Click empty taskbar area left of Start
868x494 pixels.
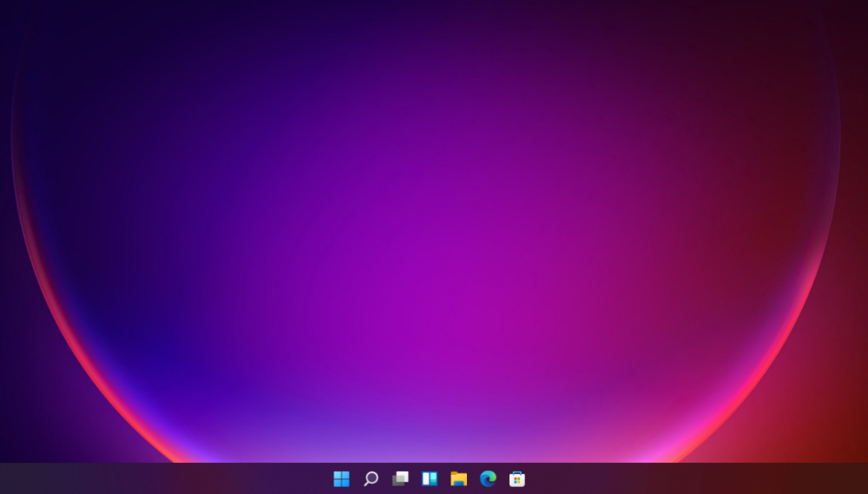[x=174, y=478]
